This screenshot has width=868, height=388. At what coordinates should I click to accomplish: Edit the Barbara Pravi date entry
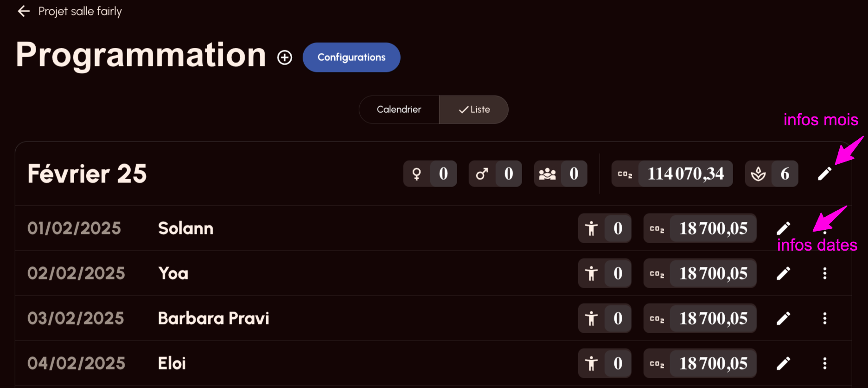pos(783,318)
